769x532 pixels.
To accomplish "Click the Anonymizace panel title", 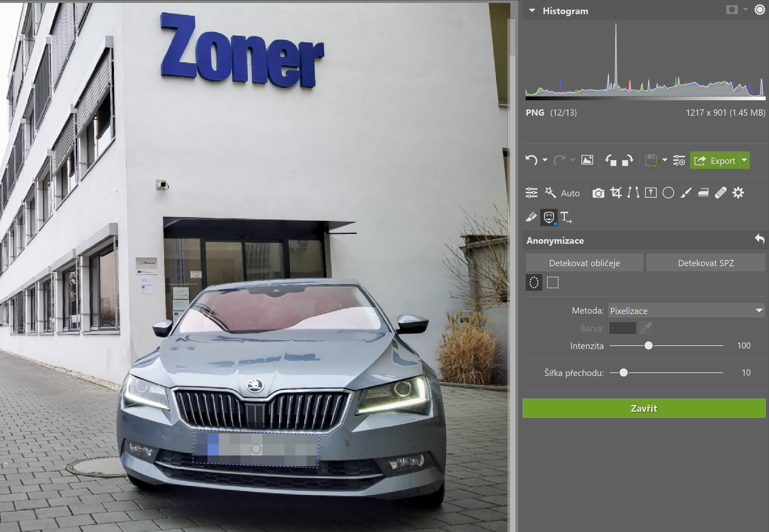I will click(x=555, y=240).
